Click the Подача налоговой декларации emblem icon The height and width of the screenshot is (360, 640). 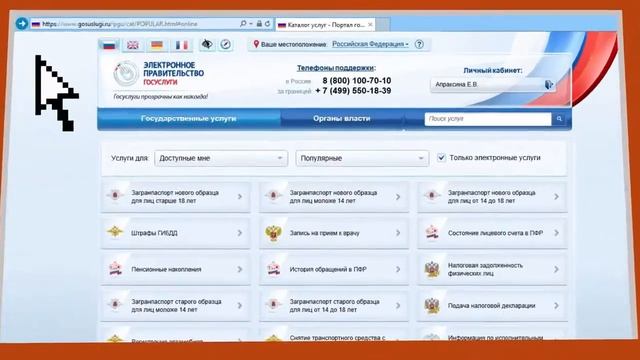tap(431, 306)
